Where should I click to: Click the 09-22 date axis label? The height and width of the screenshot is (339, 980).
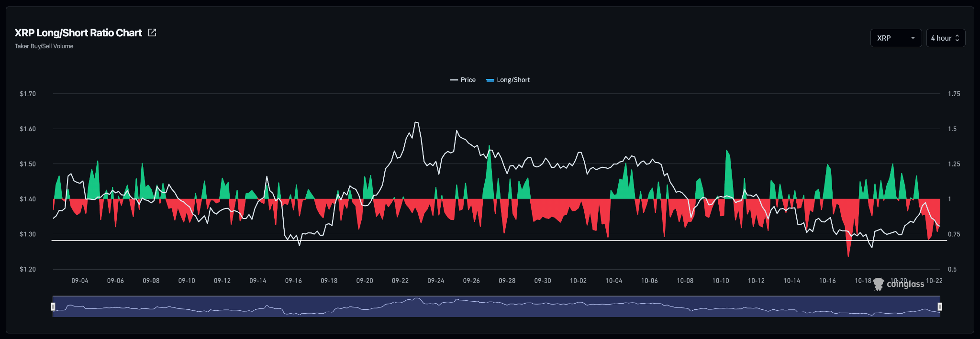point(400,281)
